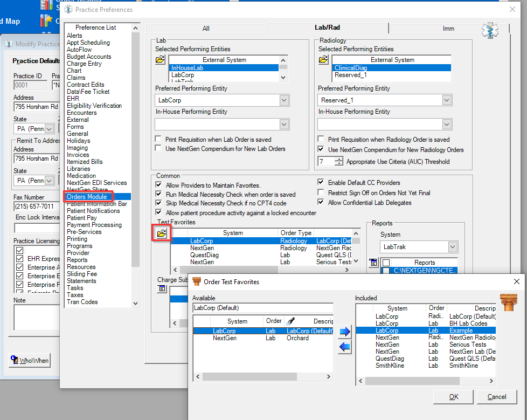
Task: Click the Charge Sub list picker icon
Action: point(162,288)
